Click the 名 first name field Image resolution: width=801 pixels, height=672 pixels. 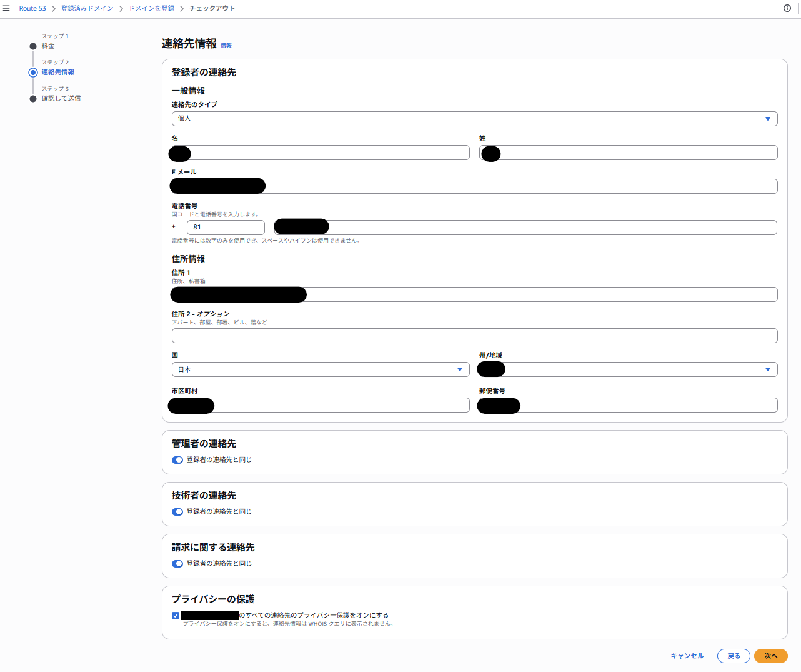(321, 153)
